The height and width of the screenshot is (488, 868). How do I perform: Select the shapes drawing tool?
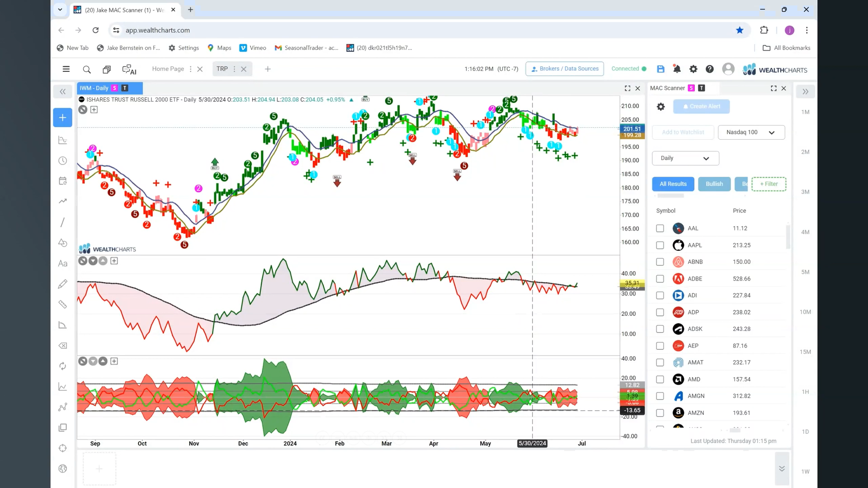pos(63,243)
